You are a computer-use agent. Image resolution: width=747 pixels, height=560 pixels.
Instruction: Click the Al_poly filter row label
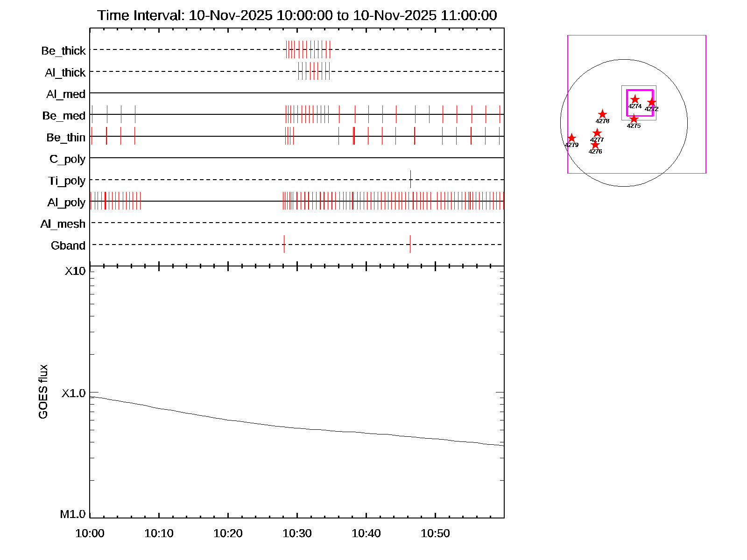[x=66, y=203]
